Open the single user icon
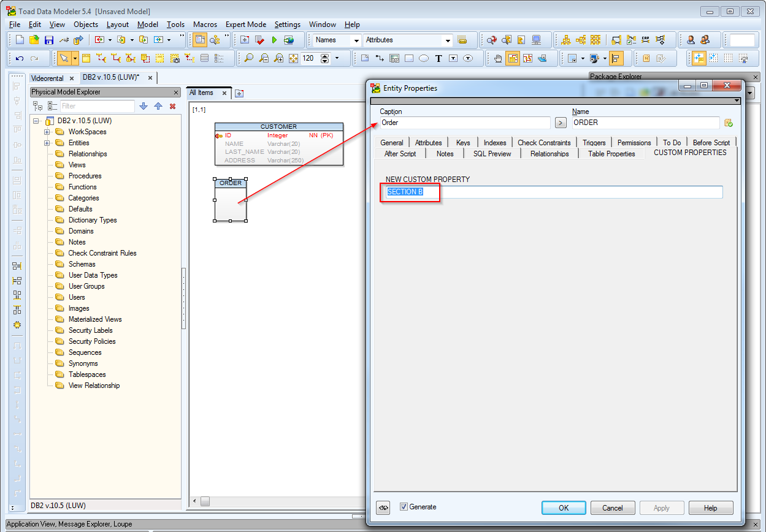 [x=691, y=40]
